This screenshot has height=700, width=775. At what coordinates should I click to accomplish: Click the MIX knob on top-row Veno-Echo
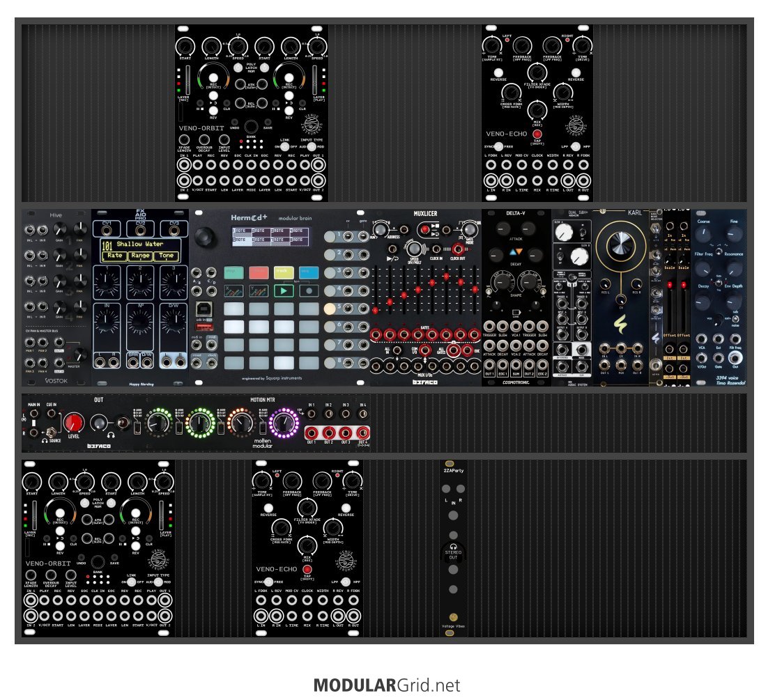coord(537,109)
